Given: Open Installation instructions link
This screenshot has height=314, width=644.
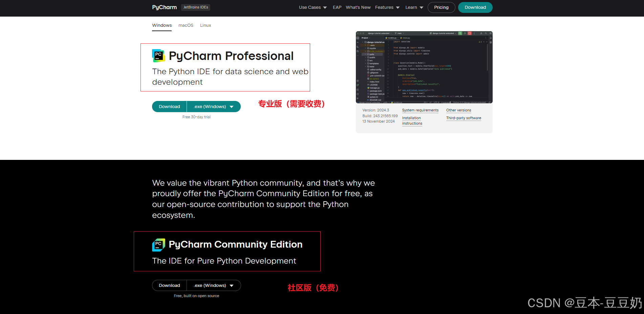Looking at the screenshot, I should pos(412,121).
